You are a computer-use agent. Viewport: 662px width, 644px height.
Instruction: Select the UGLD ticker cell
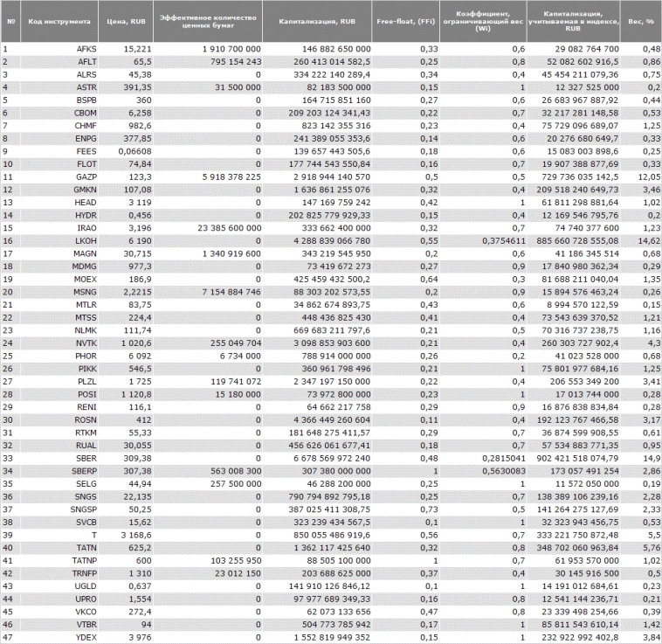(59, 586)
